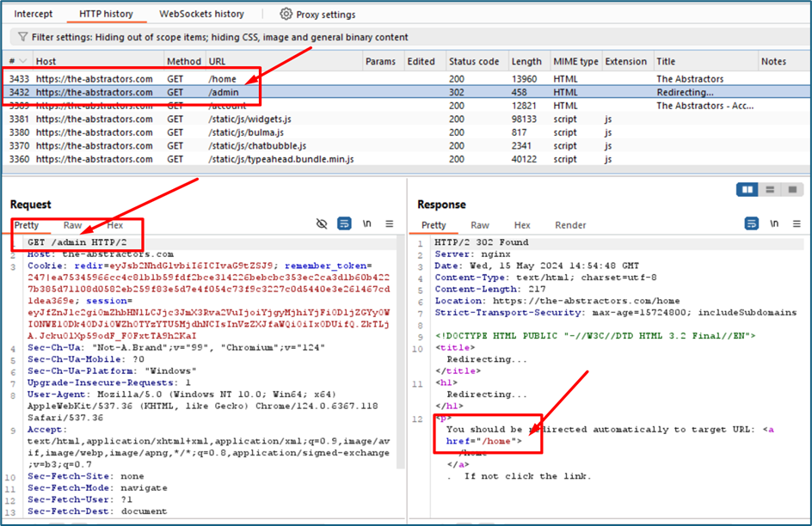Click the Strict-Transport-Security header line
Viewport: 812px width, 526px height.
[616, 312]
